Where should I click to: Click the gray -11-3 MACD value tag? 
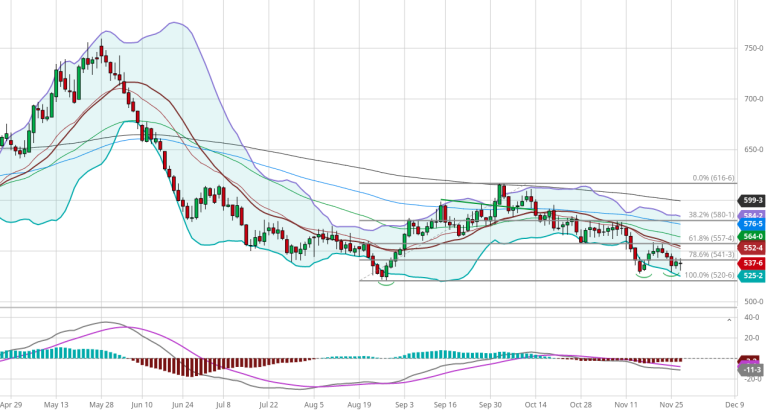pyautogui.click(x=752, y=369)
